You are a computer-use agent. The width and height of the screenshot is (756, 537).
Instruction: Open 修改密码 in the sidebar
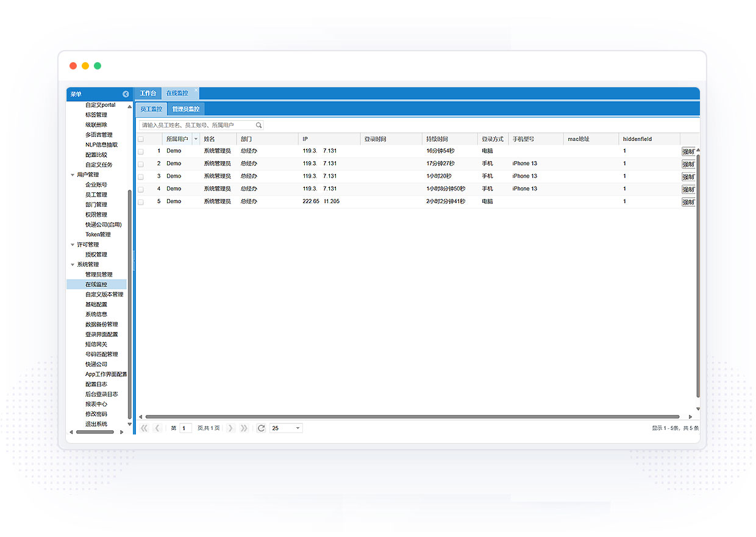click(96, 414)
